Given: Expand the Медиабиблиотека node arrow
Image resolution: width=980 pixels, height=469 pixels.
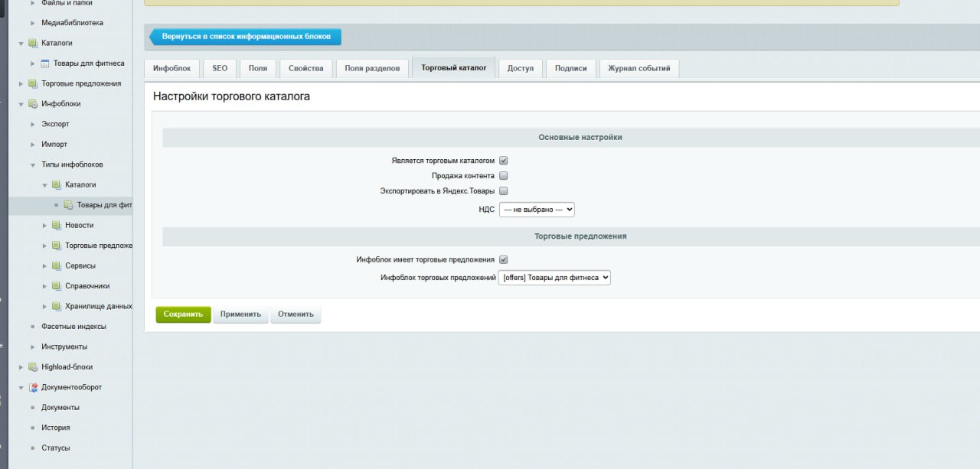Looking at the screenshot, I should pos(33,23).
